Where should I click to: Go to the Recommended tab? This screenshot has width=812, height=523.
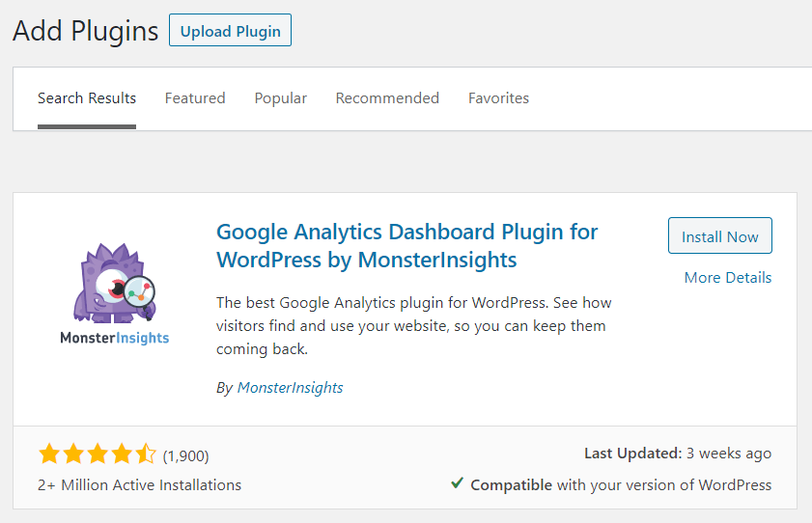tap(387, 97)
